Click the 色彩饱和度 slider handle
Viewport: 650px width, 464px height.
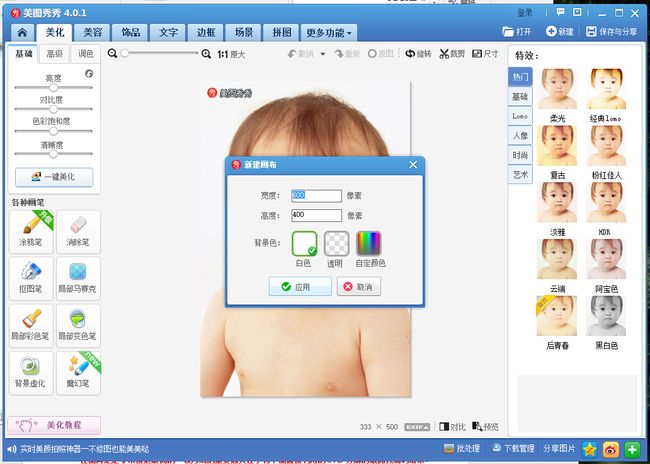click(53, 131)
